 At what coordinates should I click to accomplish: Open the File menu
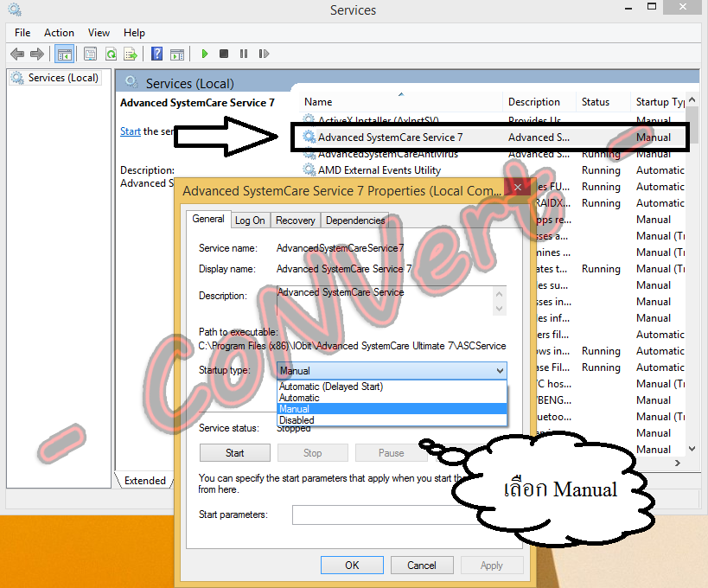coord(22,33)
